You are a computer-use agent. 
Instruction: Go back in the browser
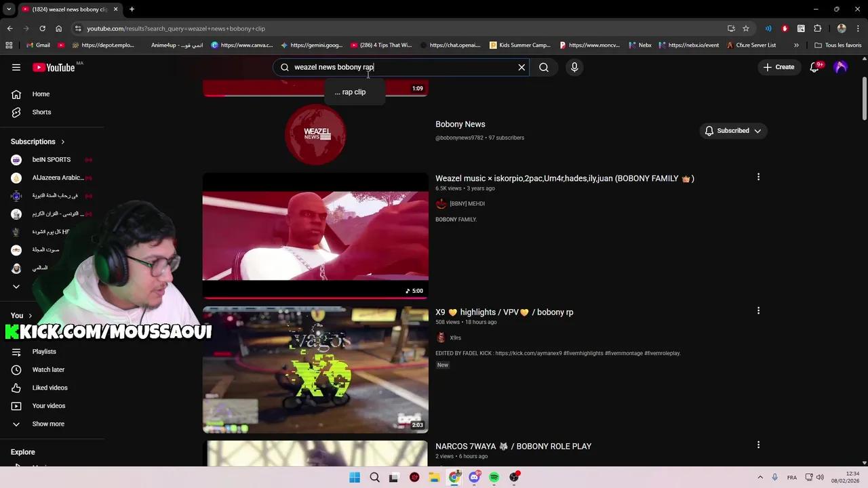click(9, 28)
